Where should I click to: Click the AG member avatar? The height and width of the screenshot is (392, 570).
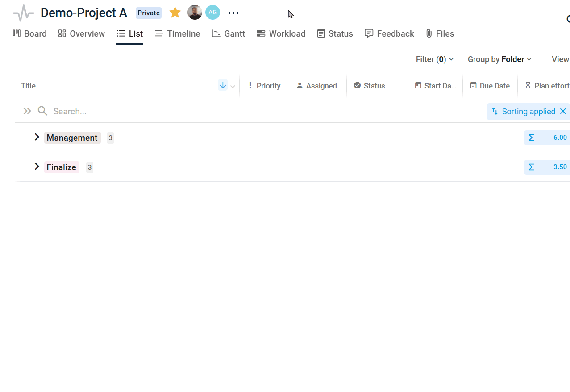[x=212, y=13]
